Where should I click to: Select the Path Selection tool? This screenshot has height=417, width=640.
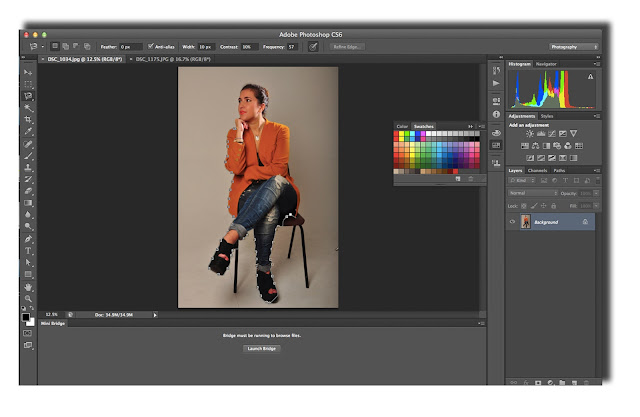[28, 263]
